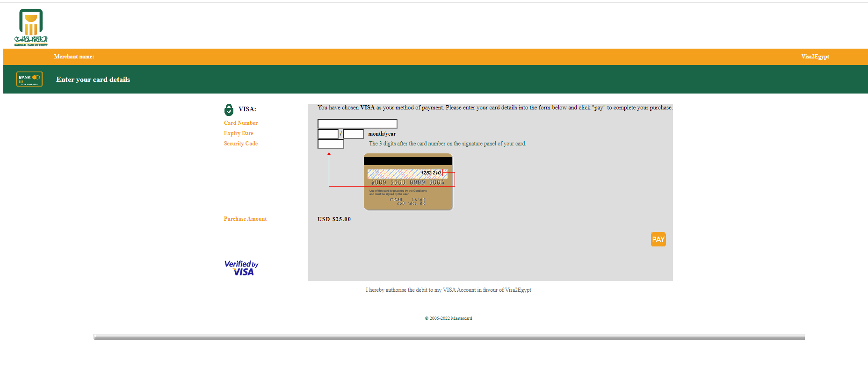The height and width of the screenshot is (390, 868).
Task: Click the green padlock shield icon beside VISA
Action: tap(229, 110)
